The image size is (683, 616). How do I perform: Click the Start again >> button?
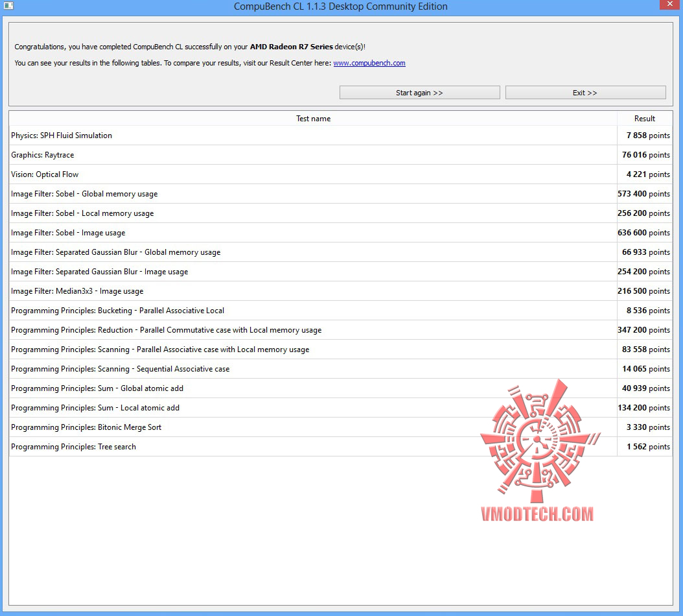[x=419, y=93]
